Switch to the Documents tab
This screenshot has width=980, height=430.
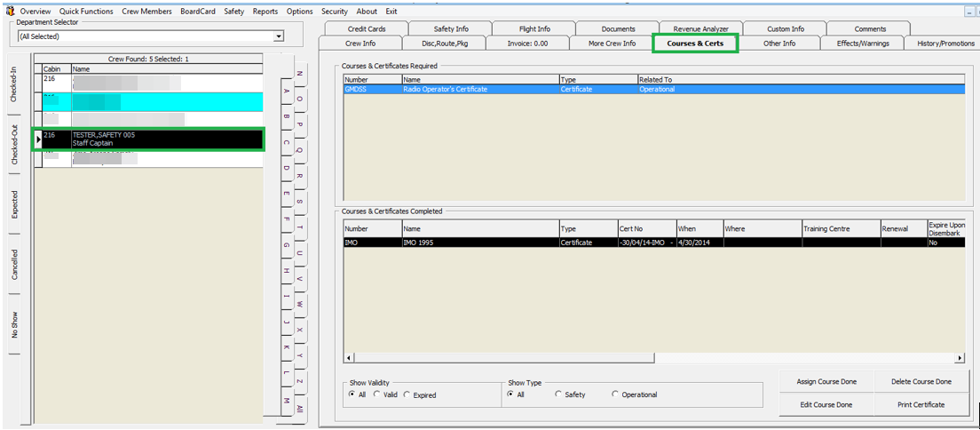[x=618, y=28]
